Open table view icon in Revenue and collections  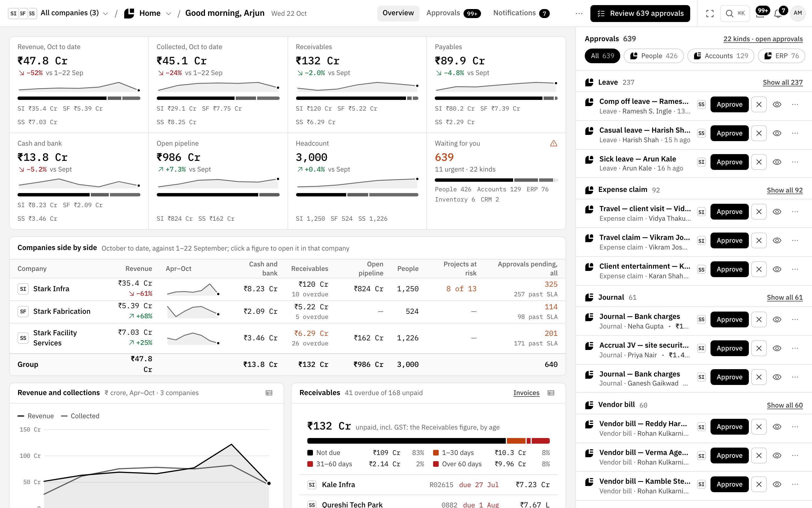269,393
